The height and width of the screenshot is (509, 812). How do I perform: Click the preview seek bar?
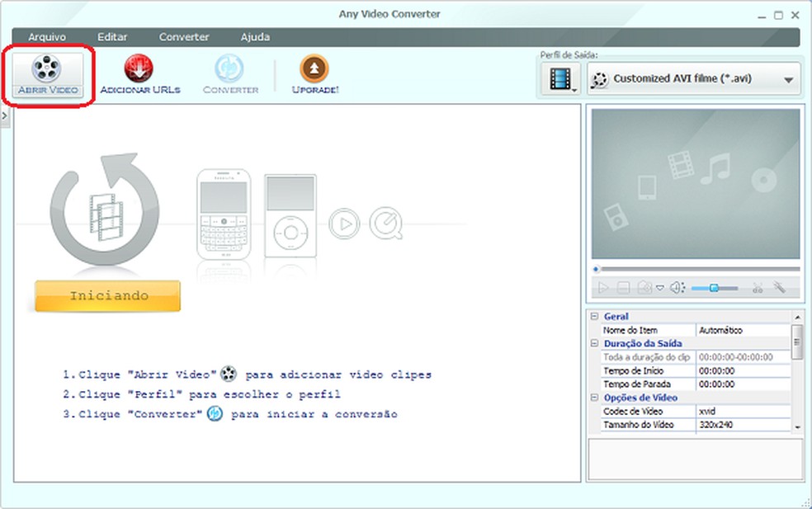[697, 269]
